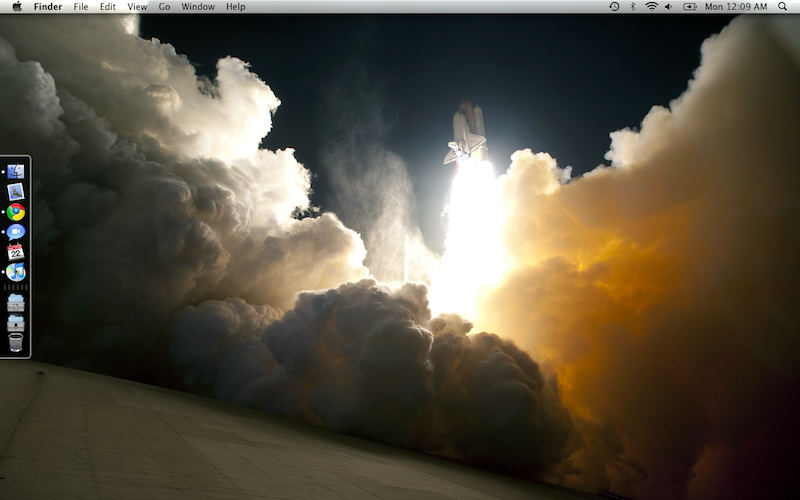Click the Time Machine status icon
The width and height of the screenshot is (800, 500).
[x=614, y=7]
